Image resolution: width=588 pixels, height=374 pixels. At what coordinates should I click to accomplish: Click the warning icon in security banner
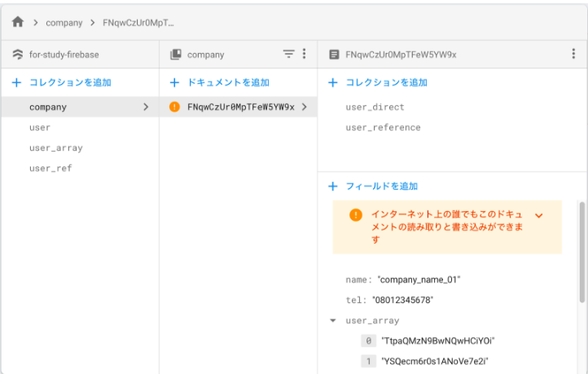point(355,215)
